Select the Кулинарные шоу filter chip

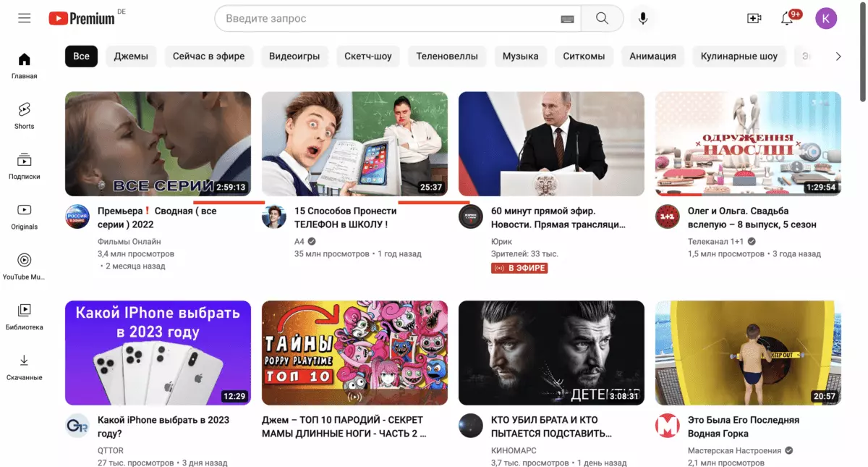click(x=739, y=56)
